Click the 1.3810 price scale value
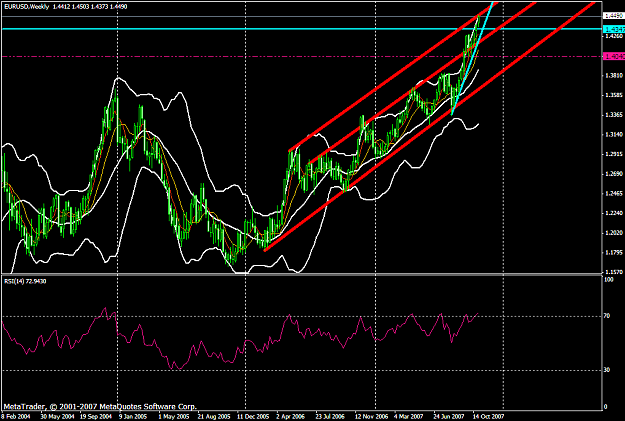Image resolution: width=625 pixels, height=421 pixels. (x=614, y=75)
